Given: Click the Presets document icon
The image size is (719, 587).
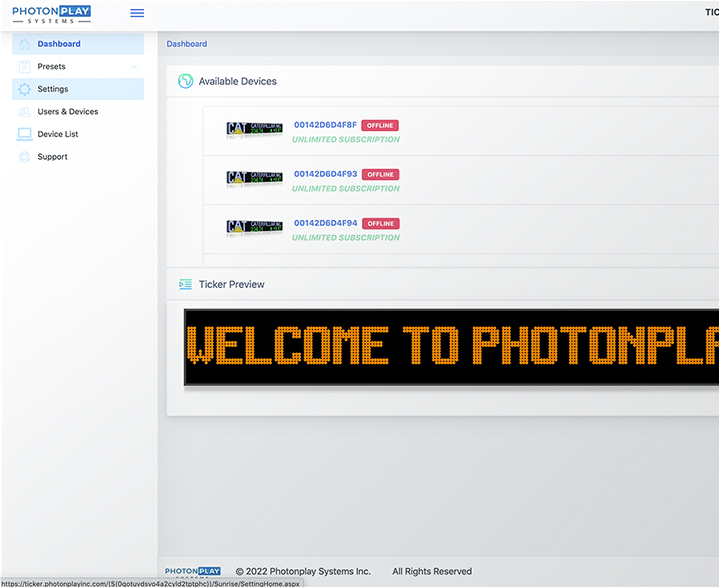Looking at the screenshot, I should pos(24,67).
